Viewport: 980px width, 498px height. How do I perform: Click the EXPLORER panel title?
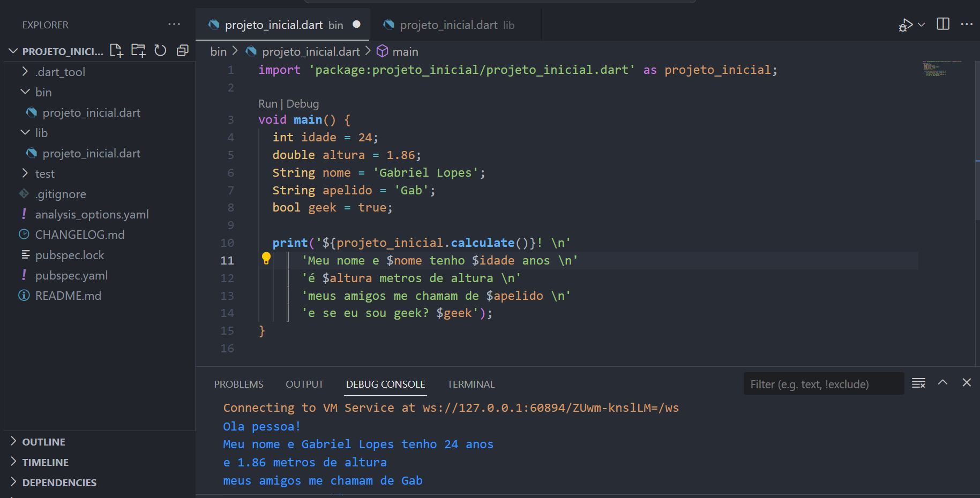tap(46, 25)
